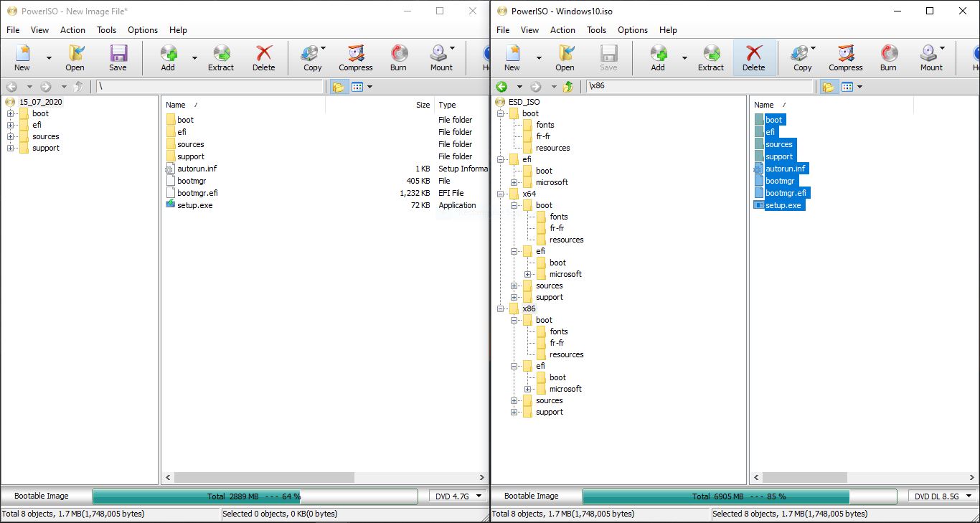Open File menu in New Image File window

(13, 30)
